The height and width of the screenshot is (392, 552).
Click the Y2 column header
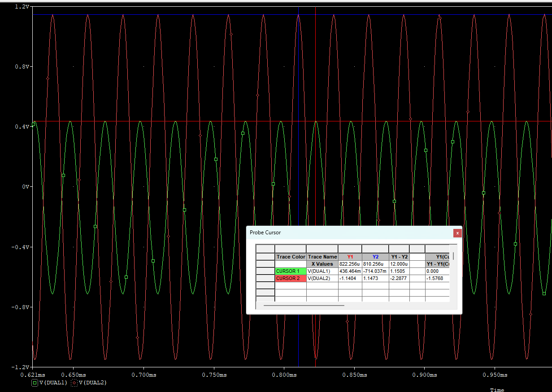pyautogui.click(x=375, y=257)
